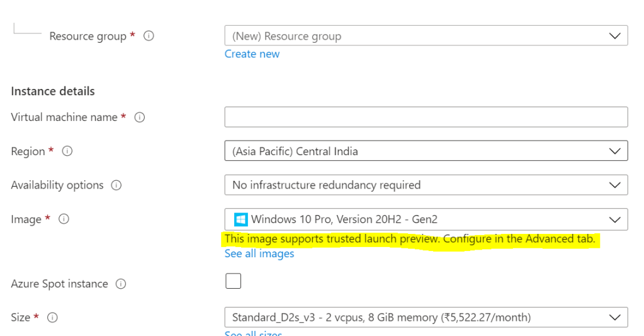Click the info icon next to Size

point(53,318)
